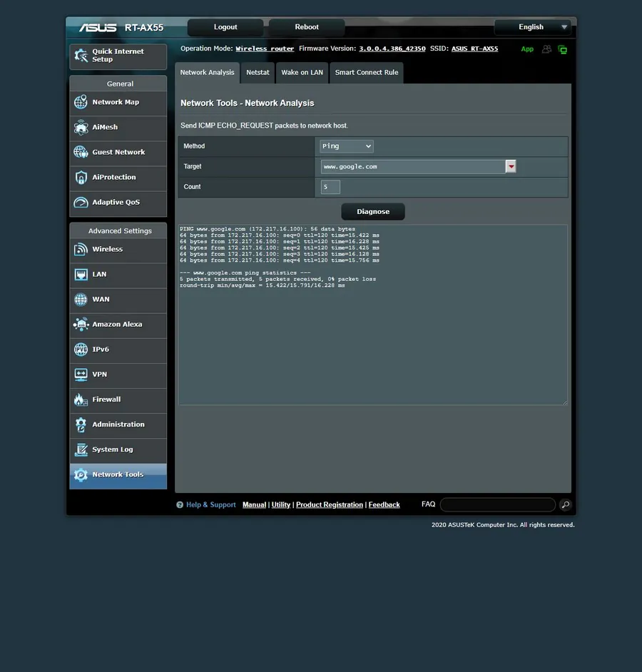Click the green network status icon
Viewport: 642px width, 672px height.
click(x=563, y=50)
